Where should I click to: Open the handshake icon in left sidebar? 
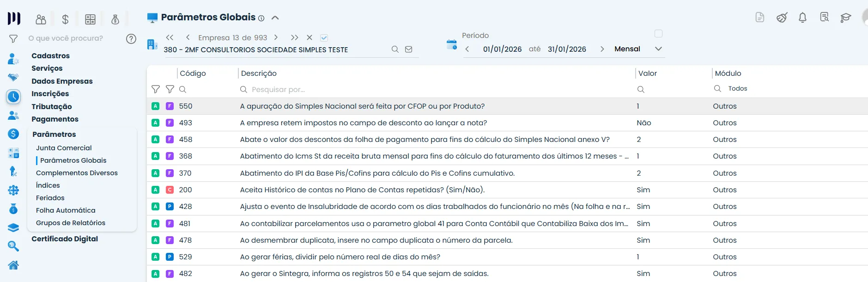tap(13, 77)
